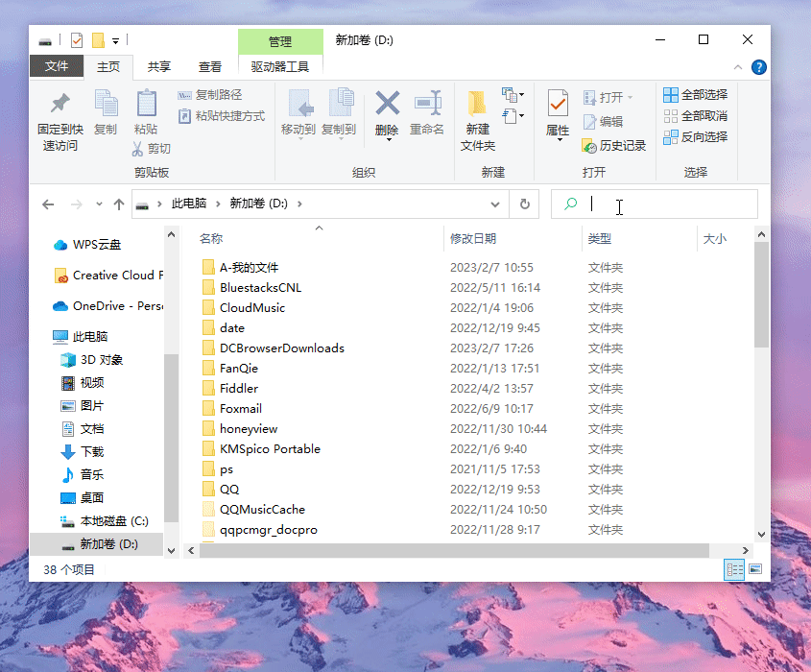This screenshot has width=811, height=672.
Task: Click the blue help question mark icon
Action: pos(759,67)
